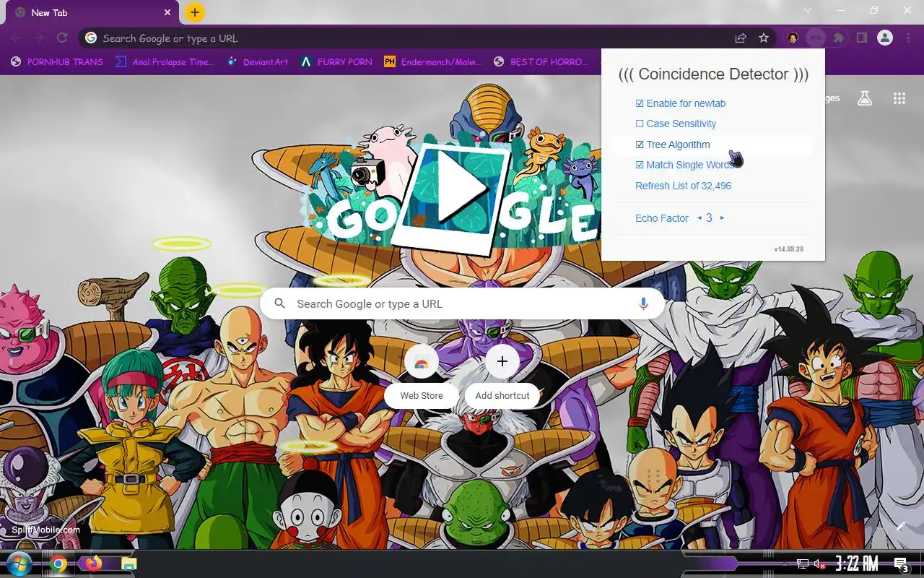Start voice search with the microphone icon
This screenshot has width=924, height=578.
643,304
